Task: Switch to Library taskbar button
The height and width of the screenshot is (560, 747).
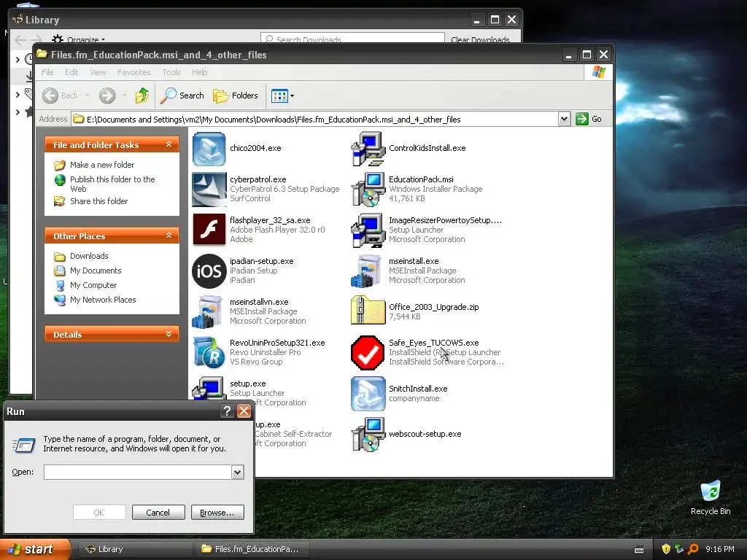Action: (x=135, y=550)
